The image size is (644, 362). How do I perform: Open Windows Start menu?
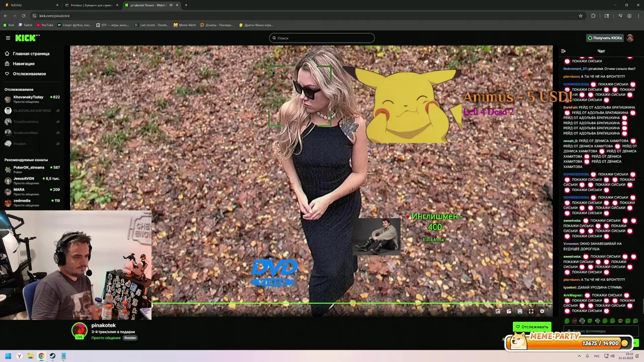(8, 356)
